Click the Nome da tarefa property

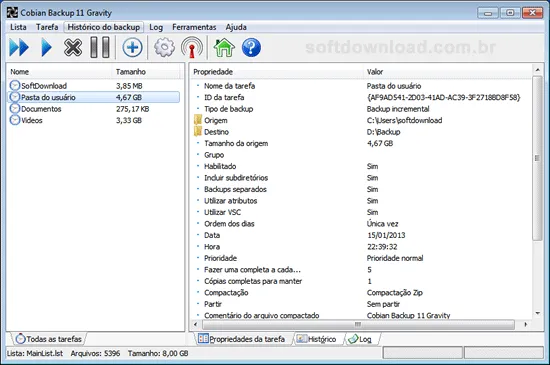point(230,86)
